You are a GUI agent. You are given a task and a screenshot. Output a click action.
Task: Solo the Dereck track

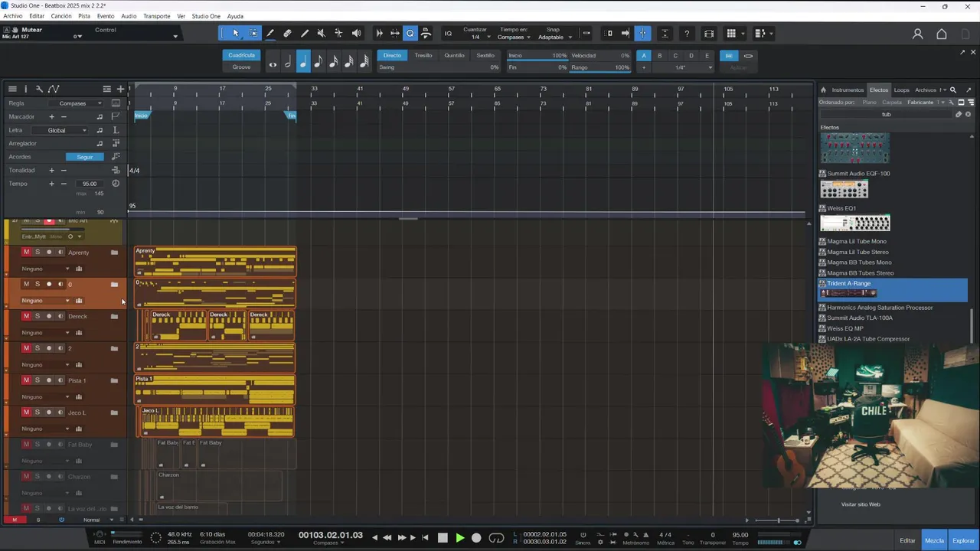[38, 316]
